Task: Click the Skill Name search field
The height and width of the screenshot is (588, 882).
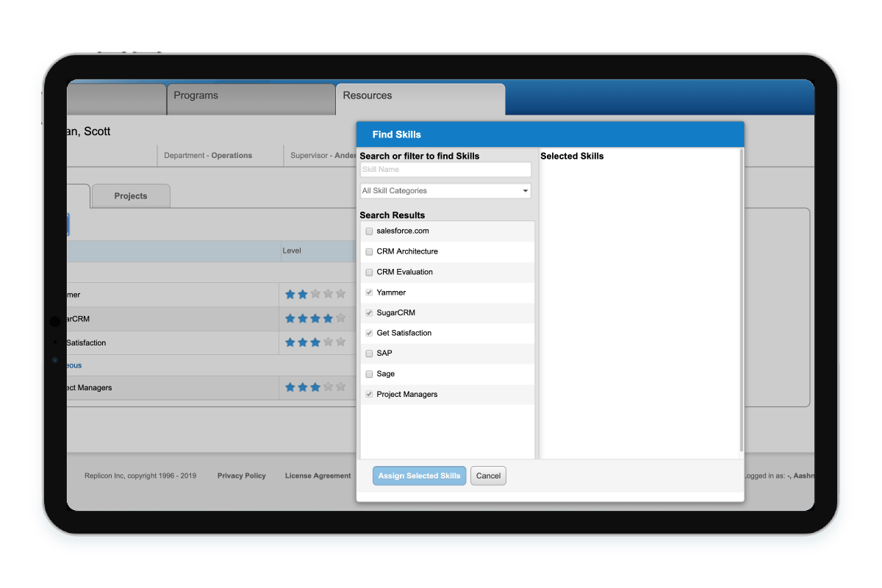Action: tap(445, 170)
